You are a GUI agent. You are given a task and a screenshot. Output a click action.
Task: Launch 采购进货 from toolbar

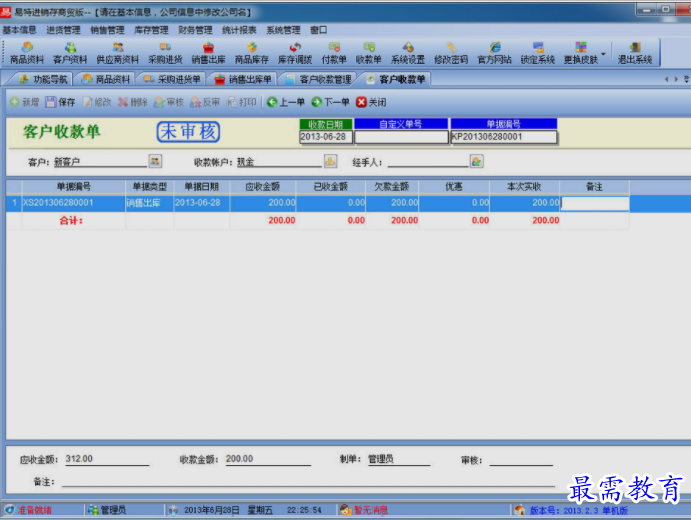point(165,53)
